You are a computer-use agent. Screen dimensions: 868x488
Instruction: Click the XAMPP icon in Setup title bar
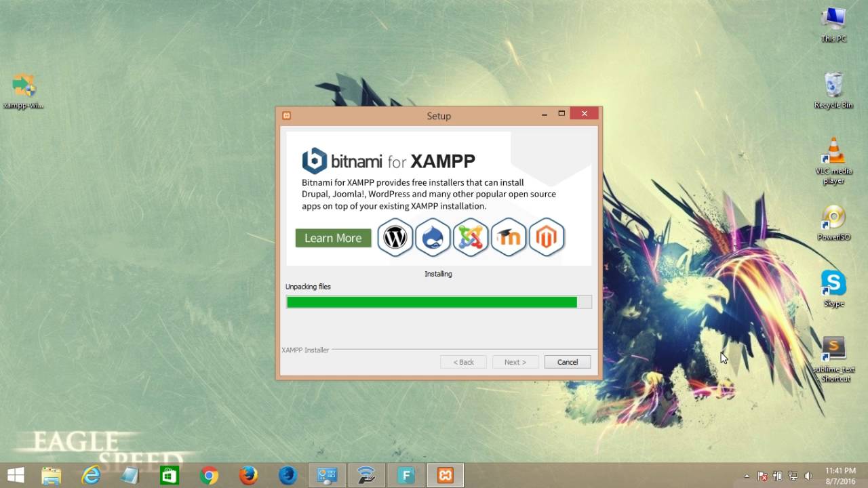point(287,115)
